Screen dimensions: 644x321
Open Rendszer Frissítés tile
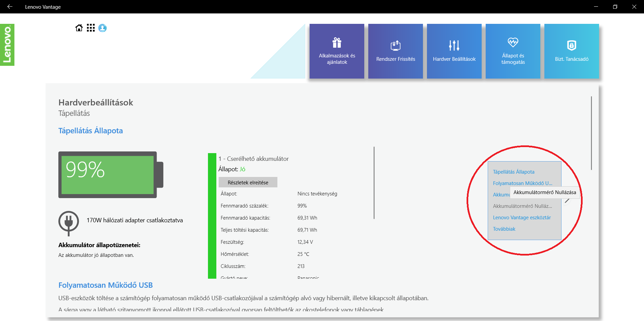point(395,51)
